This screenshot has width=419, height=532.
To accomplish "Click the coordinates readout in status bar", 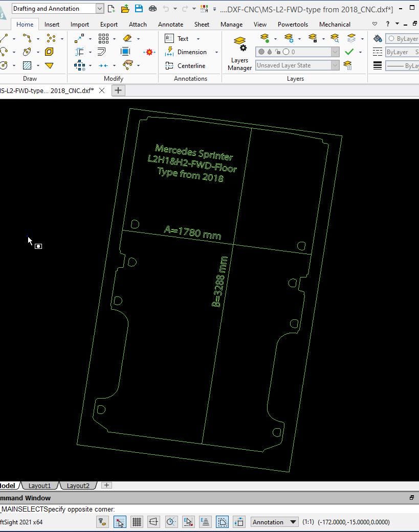I will point(354,522).
